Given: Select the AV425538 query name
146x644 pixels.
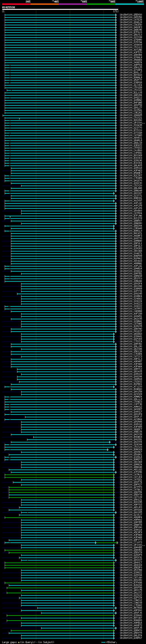Looking at the screenshot, I should click(8, 7).
